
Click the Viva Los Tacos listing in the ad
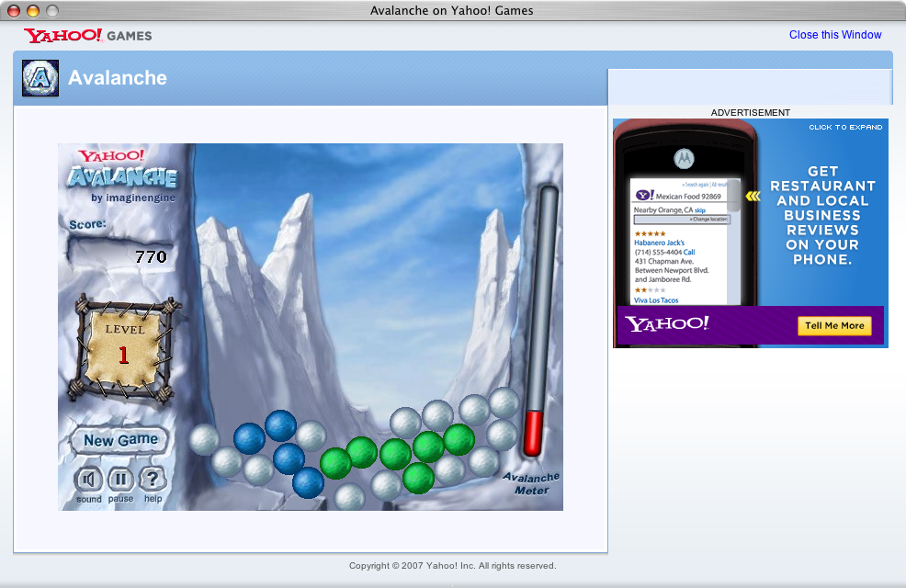656,300
